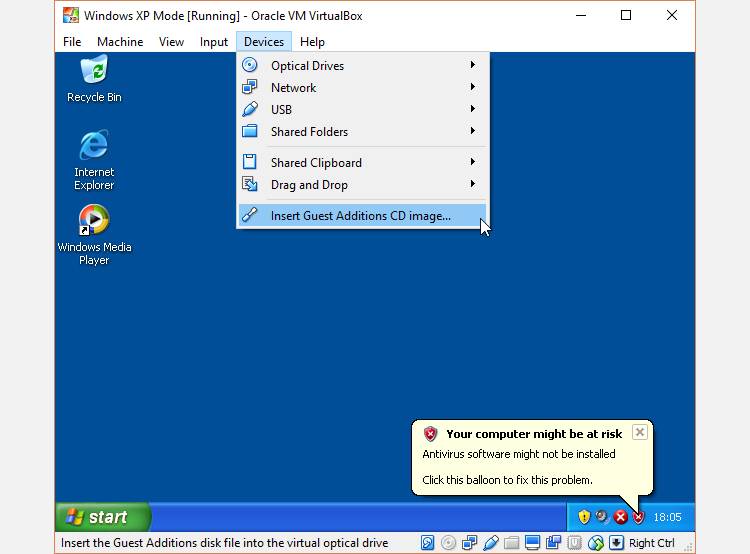Click 'Your computer might be at risk' heading
Image resolution: width=750 pixels, height=554 pixels.
tap(534, 434)
